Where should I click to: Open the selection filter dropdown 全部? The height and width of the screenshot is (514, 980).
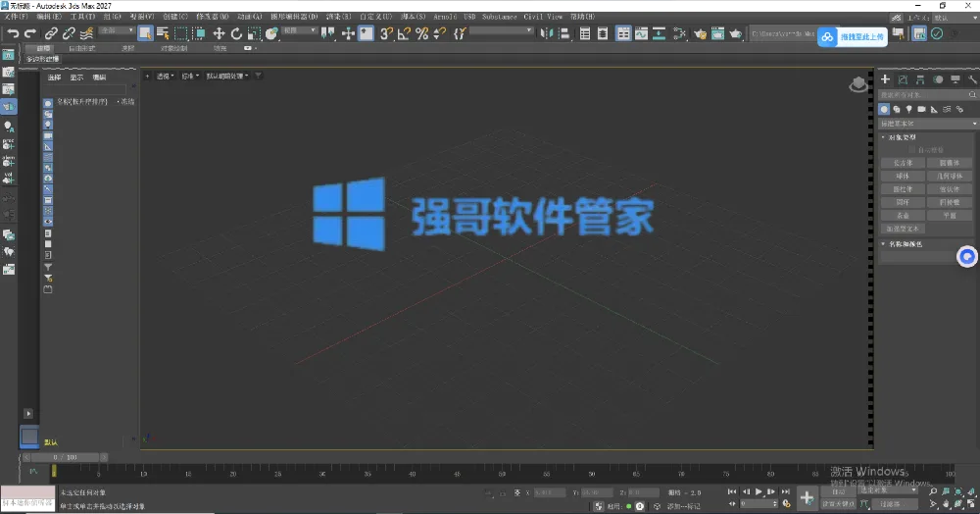pos(117,30)
